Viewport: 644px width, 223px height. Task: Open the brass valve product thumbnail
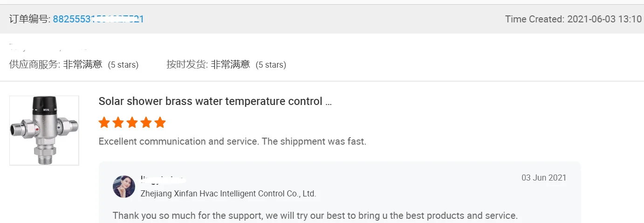point(44,130)
